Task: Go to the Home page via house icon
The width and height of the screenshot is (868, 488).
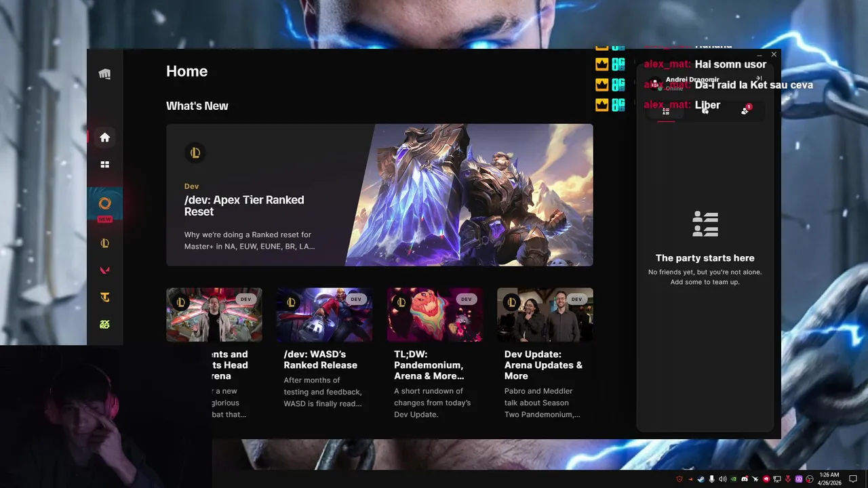Action: click(104, 138)
